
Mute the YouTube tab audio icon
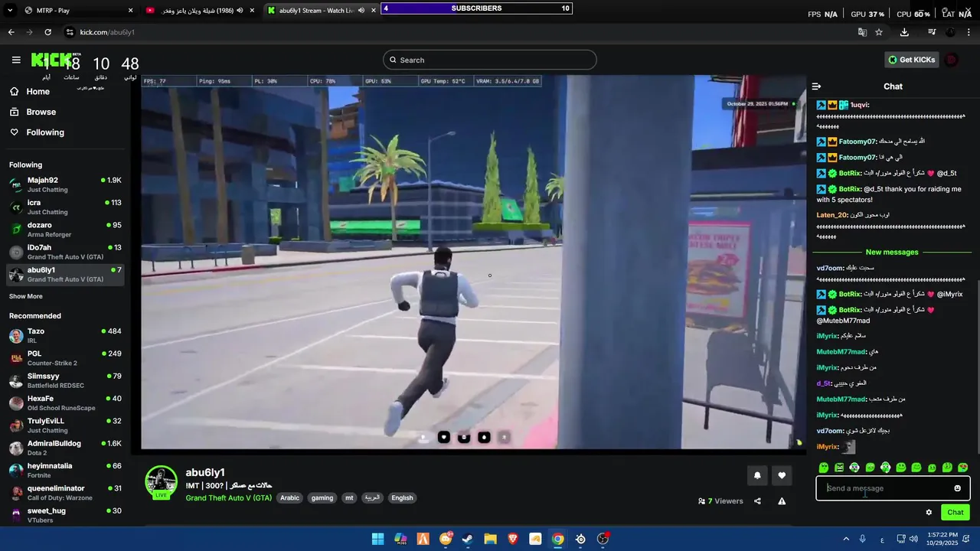click(x=240, y=11)
